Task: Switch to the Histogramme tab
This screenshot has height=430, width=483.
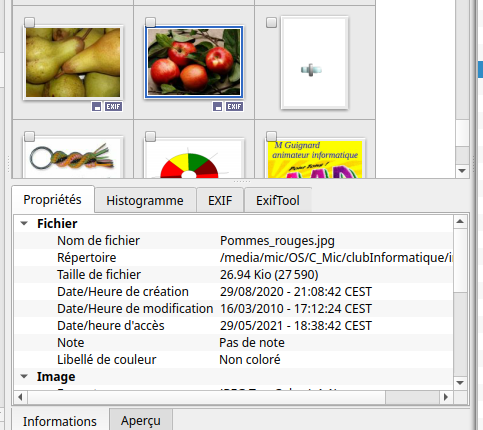Action: pos(145,201)
